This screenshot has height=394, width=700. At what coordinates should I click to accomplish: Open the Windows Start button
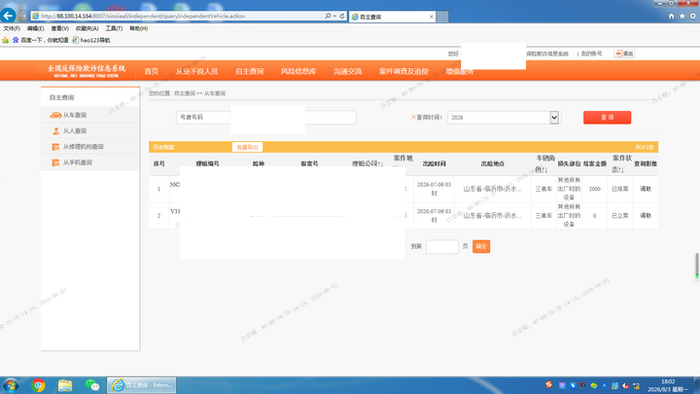(11, 385)
